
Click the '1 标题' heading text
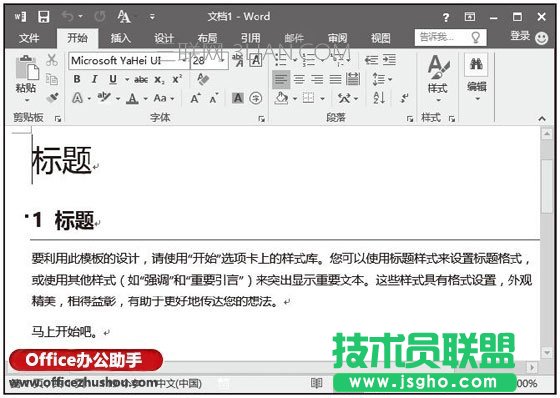[x=64, y=220]
